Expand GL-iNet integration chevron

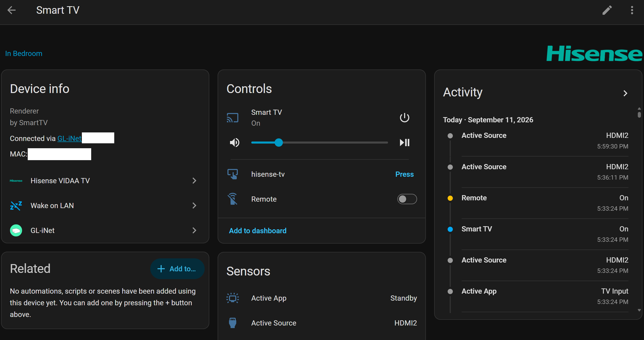coord(194,230)
